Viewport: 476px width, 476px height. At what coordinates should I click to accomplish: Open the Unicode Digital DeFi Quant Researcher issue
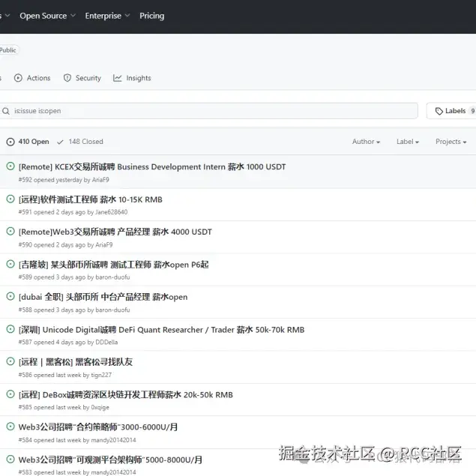click(161, 330)
